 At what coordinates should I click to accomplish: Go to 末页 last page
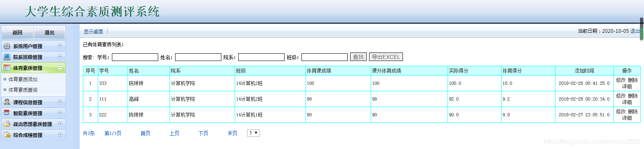[x=232, y=133]
